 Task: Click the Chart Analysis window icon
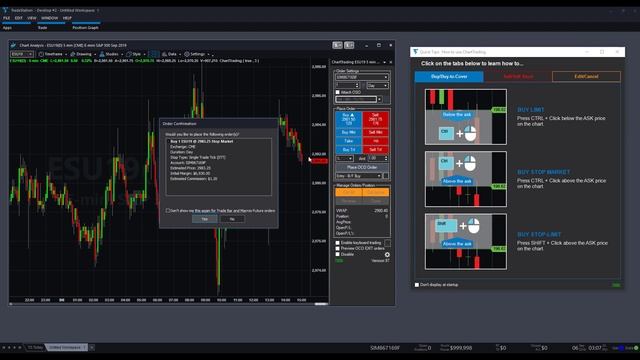(13, 45)
